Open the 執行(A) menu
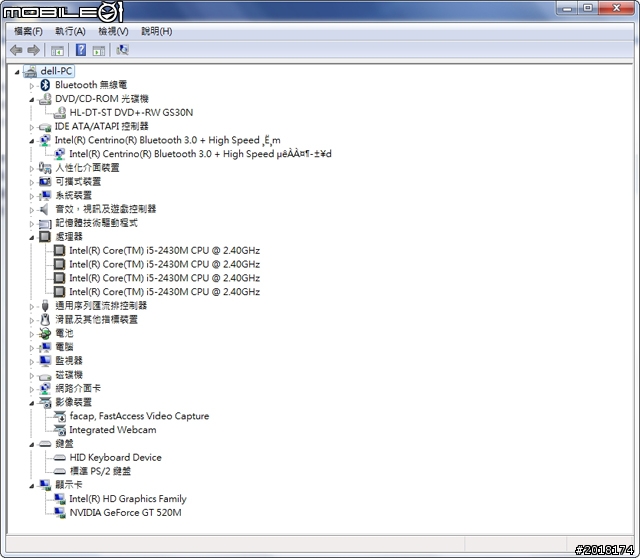 click(x=70, y=31)
